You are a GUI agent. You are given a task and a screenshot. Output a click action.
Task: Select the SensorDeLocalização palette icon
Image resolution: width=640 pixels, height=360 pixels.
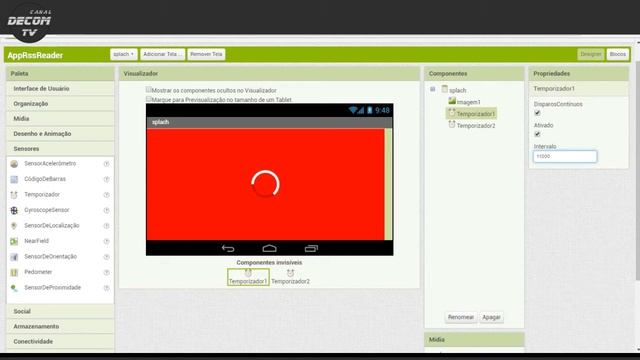14,226
